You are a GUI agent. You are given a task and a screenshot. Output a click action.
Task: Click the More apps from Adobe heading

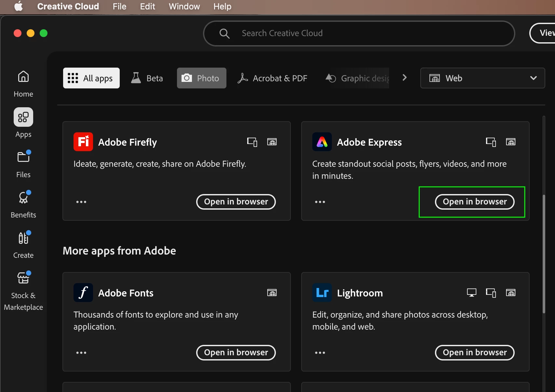click(x=119, y=251)
